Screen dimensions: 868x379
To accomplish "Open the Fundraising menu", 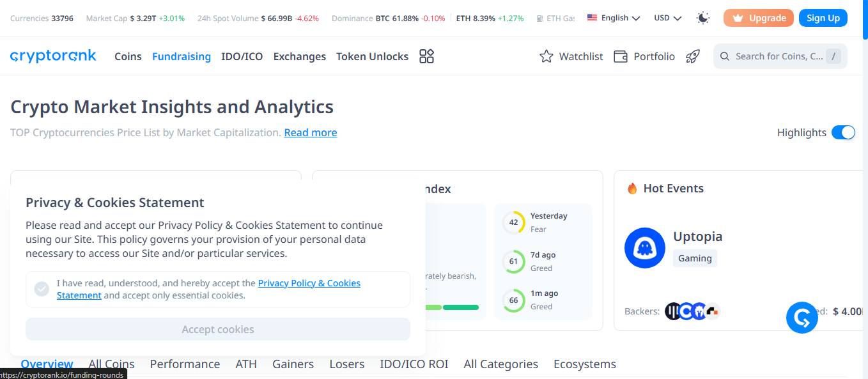I will click(x=182, y=56).
